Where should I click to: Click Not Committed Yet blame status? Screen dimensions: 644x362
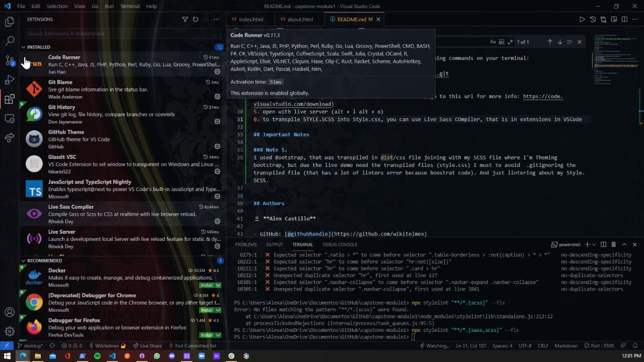192,346
